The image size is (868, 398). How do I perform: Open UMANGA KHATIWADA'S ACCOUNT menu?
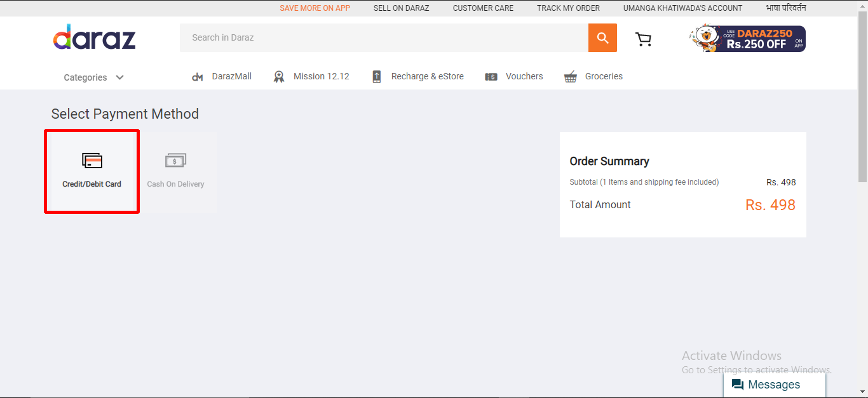point(683,8)
